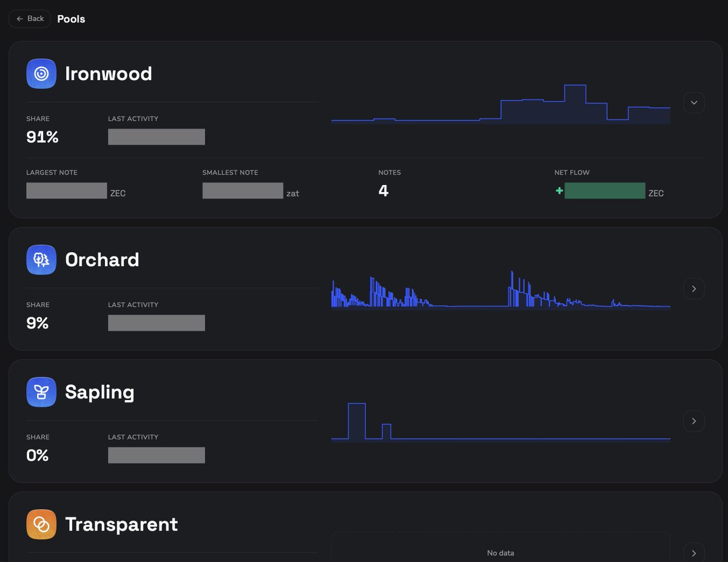Click the NOTES label

coord(389,173)
